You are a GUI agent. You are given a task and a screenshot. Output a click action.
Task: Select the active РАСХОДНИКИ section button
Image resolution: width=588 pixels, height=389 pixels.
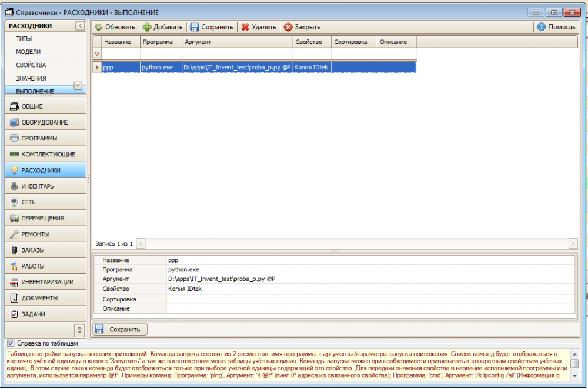pos(45,170)
